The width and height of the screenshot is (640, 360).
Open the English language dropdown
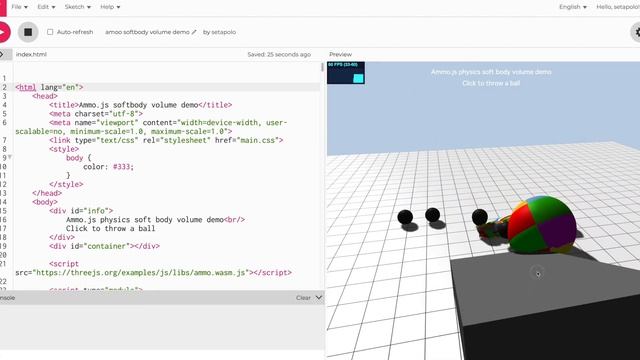pyautogui.click(x=573, y=7)
